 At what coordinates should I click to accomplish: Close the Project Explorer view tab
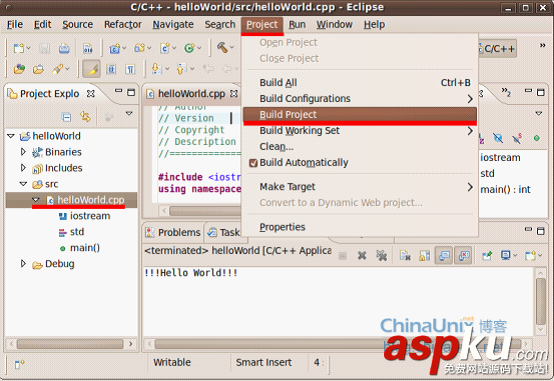pyautogui.click(x=91, y=94)
